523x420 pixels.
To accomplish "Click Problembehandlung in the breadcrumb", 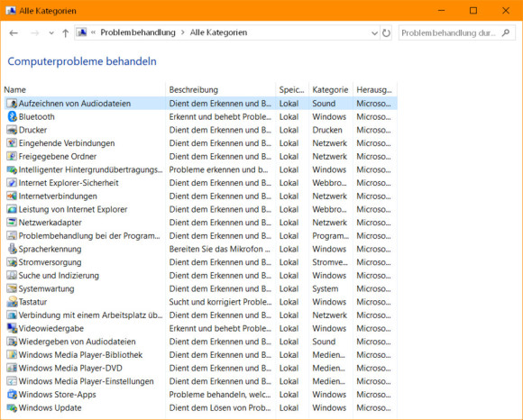I will coord(138,32).
